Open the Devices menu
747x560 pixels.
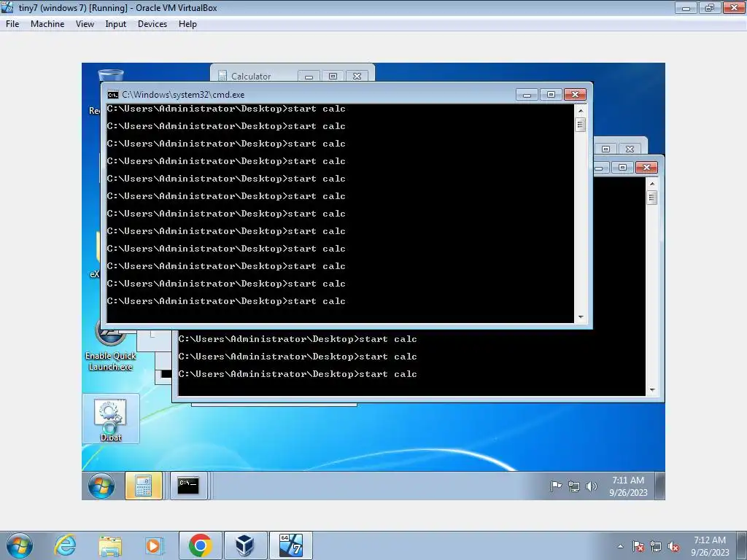click(152, 24)
